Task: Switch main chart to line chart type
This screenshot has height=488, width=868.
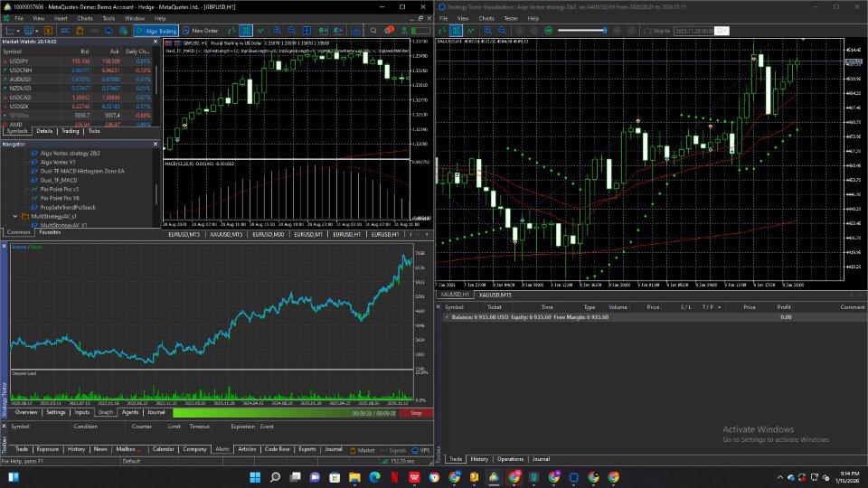Action: pyautogui.click(x=260, y=31)
